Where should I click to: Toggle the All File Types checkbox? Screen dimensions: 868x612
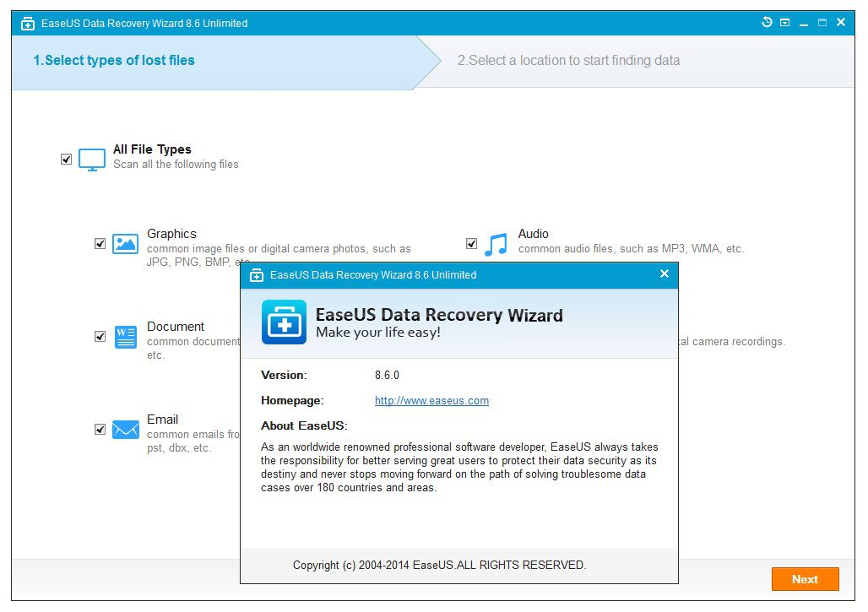(67, 160)
